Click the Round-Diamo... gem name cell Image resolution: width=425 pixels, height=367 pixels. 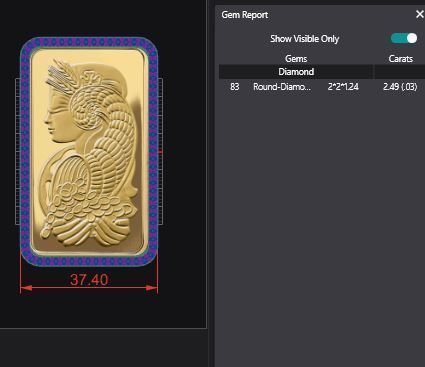click(x=282, y=87)
